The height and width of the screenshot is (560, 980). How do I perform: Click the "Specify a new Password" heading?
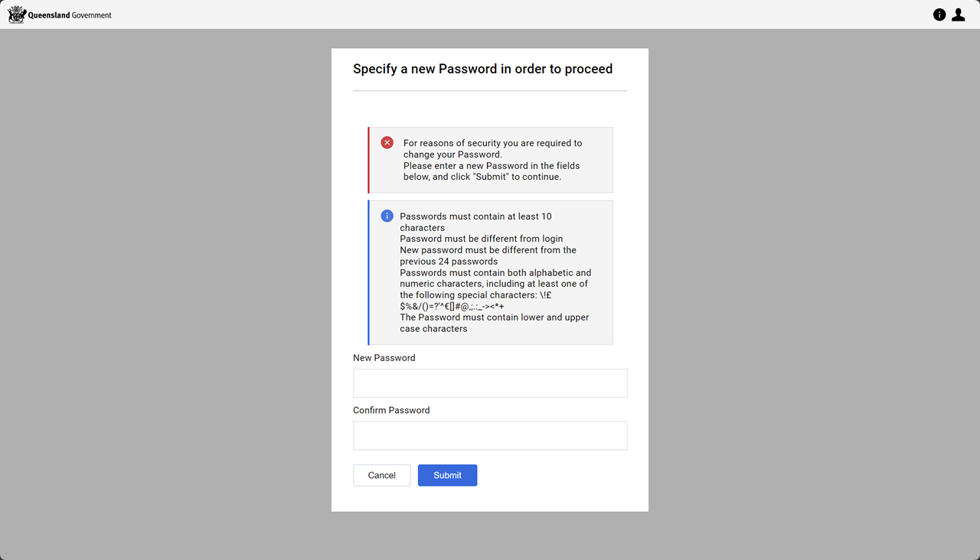point(482,69)
